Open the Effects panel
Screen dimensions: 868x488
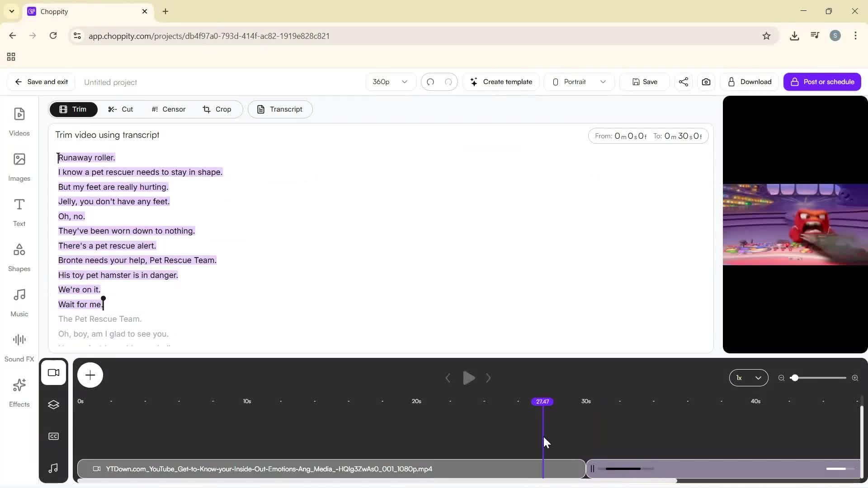click(x=19, y=392)
